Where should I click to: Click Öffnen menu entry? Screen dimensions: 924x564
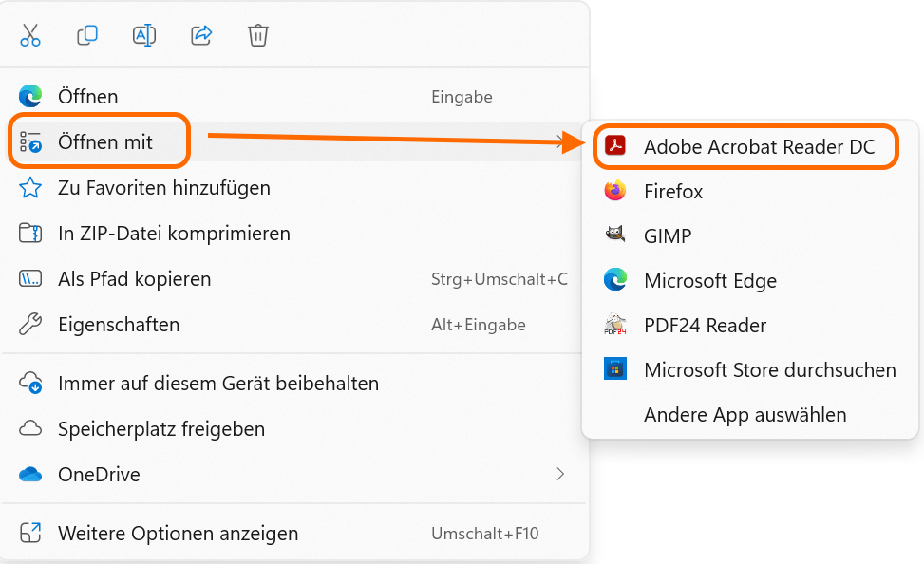(x=88, y=97)
